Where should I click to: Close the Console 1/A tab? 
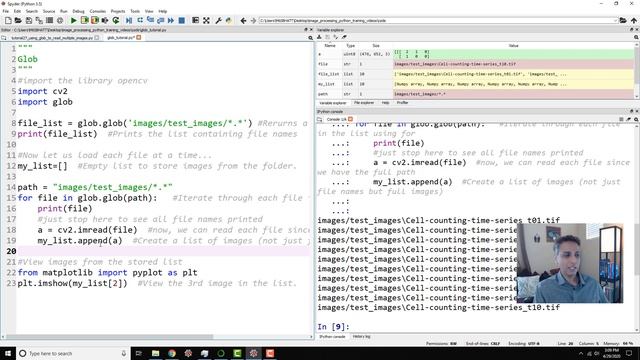point(350,119)
